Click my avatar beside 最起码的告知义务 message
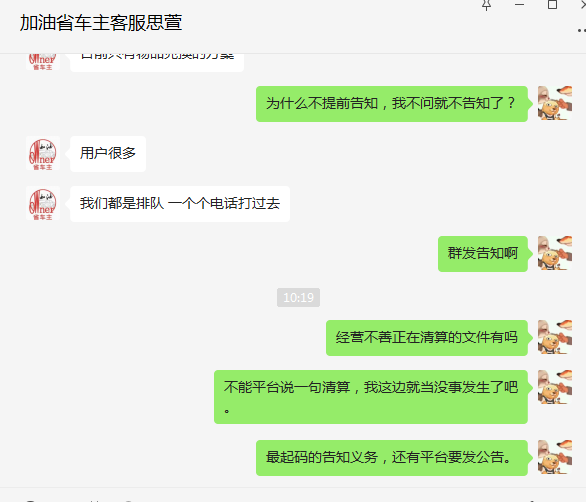This screenshot has height=502, width=586. [x=555, y=457]
